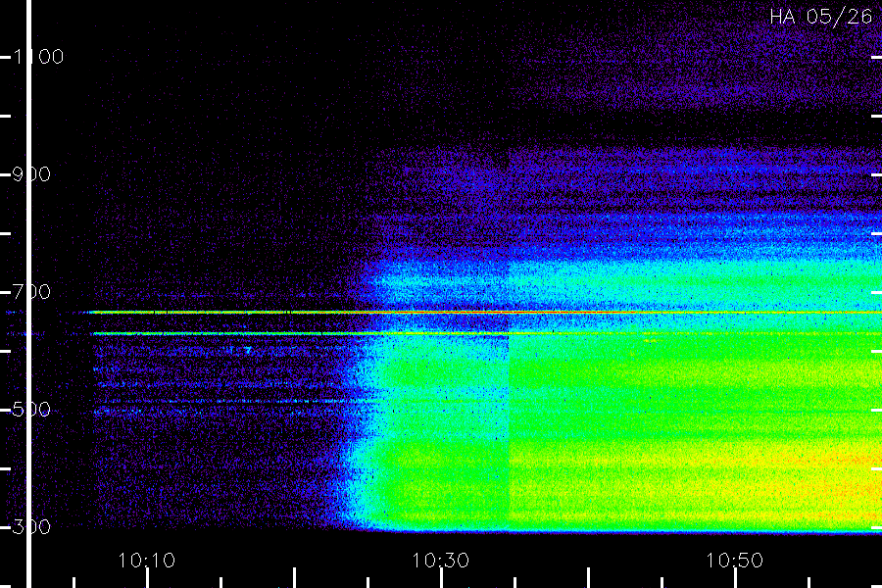Click the HA 05/26 station date label
This screenshot has height=588, width=882.
coord(820,17)
